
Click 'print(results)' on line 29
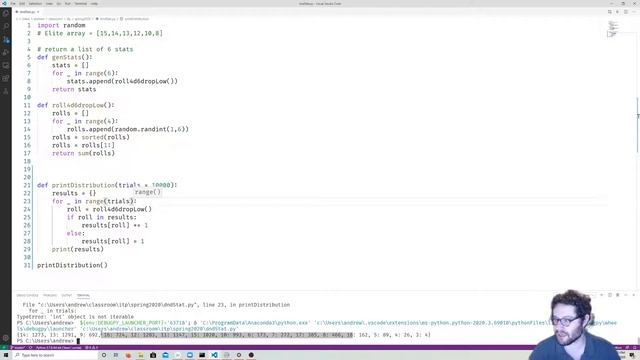[78, 249]
